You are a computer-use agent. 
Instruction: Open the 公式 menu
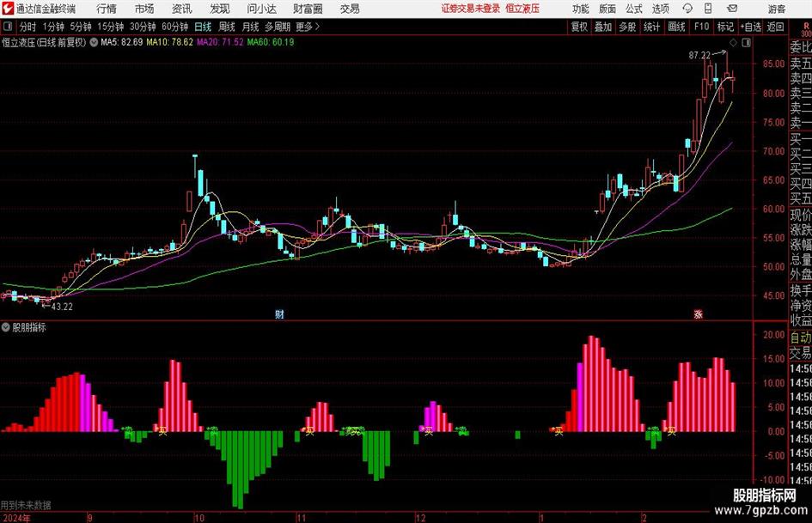tap(634, 9)
